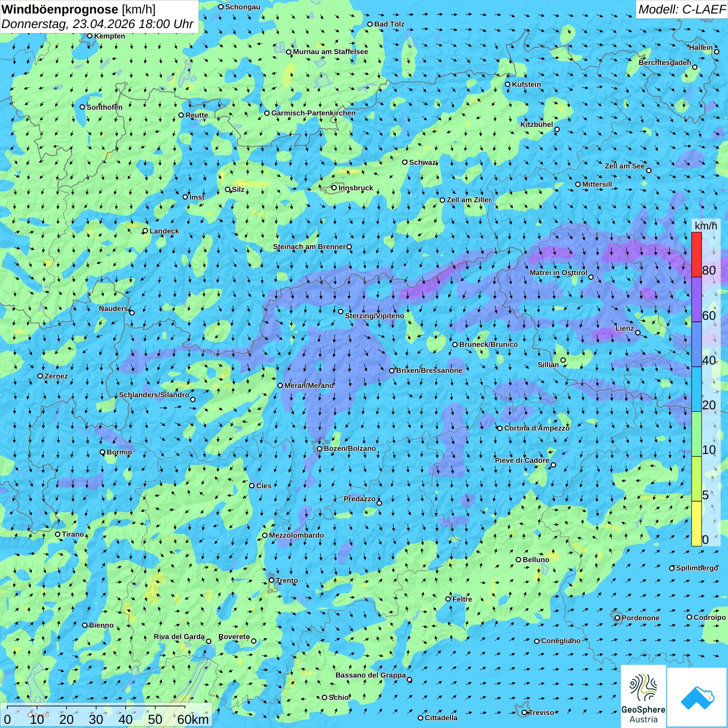Image resolution: width=728 pixels, height=728 pixels.
Task: Click the 60km scale bar label
Action: [193, 719]
